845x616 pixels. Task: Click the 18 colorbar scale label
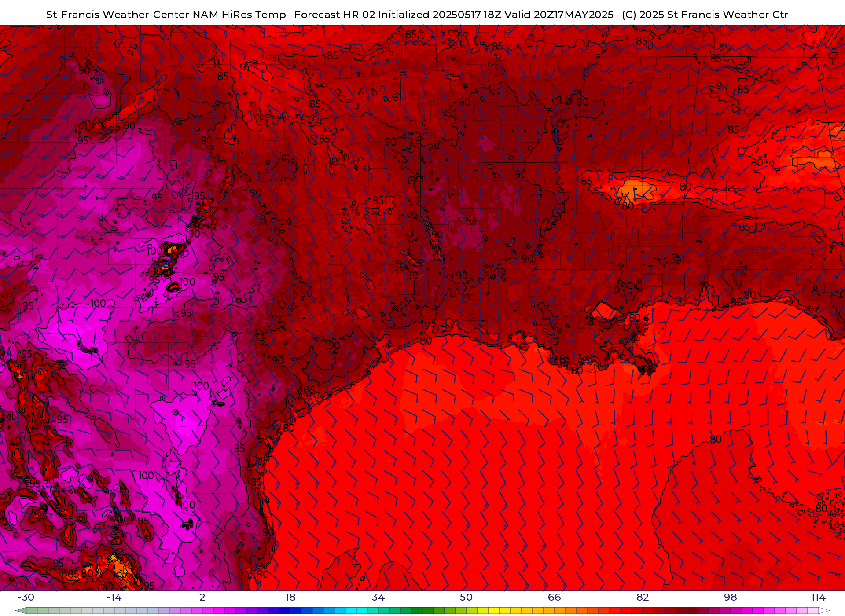pyautogui.click(x=290, y=597)
